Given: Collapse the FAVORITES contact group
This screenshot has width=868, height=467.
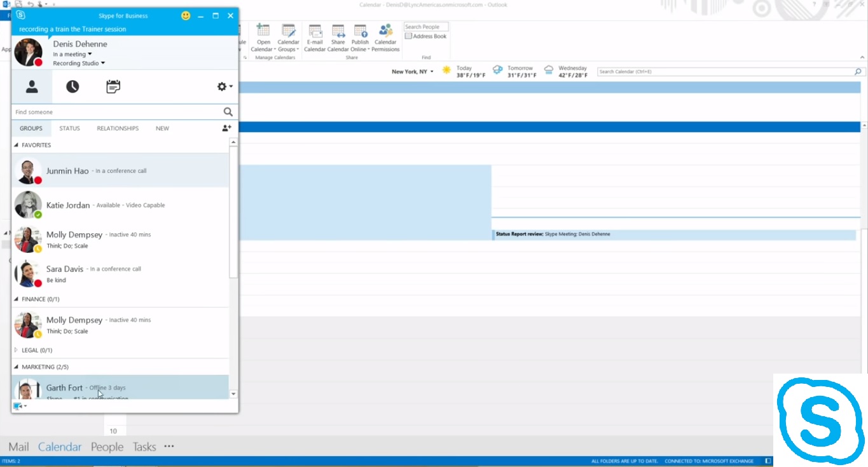Looking at the screenshot, I should click(17, 145).
